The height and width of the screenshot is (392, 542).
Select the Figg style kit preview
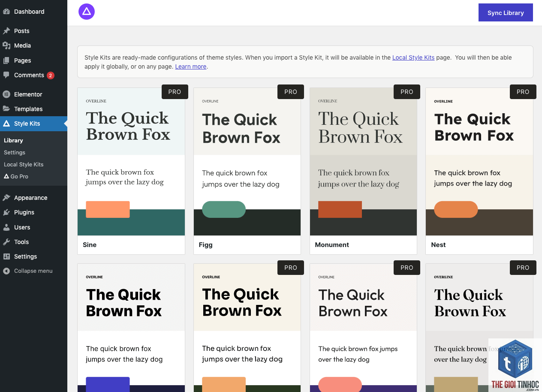pyautogui.click(x=247, y=162)
